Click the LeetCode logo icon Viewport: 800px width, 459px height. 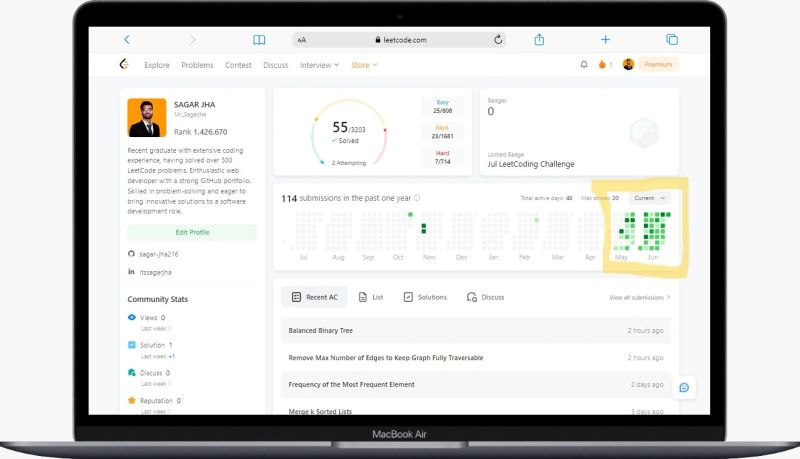(x=124, y=64)
